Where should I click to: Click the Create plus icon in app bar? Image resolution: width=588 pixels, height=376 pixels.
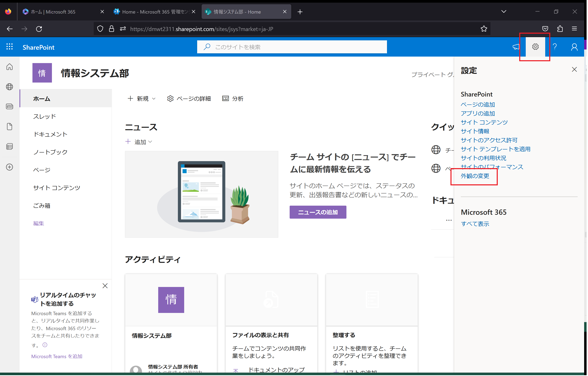[x=10, y=167]
